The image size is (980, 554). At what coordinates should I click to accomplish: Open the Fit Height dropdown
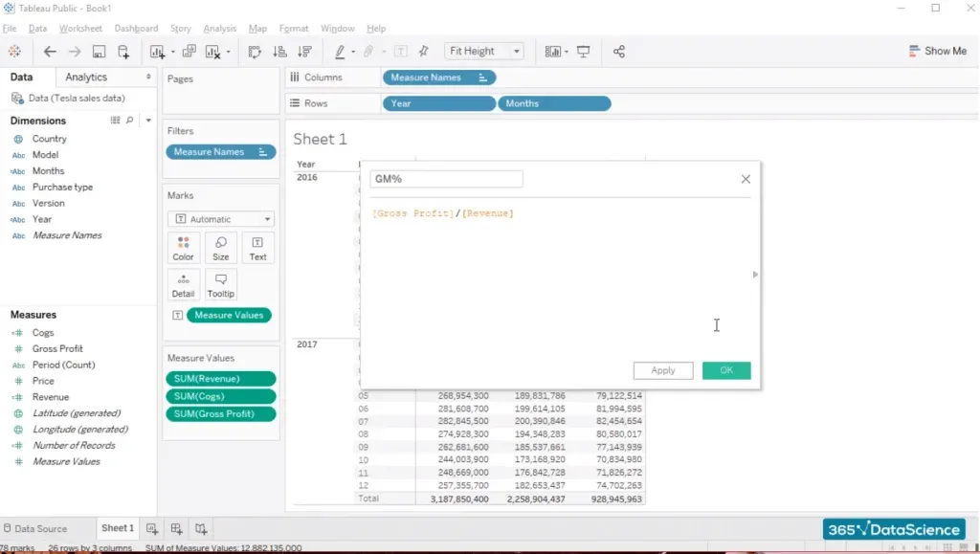486,52
